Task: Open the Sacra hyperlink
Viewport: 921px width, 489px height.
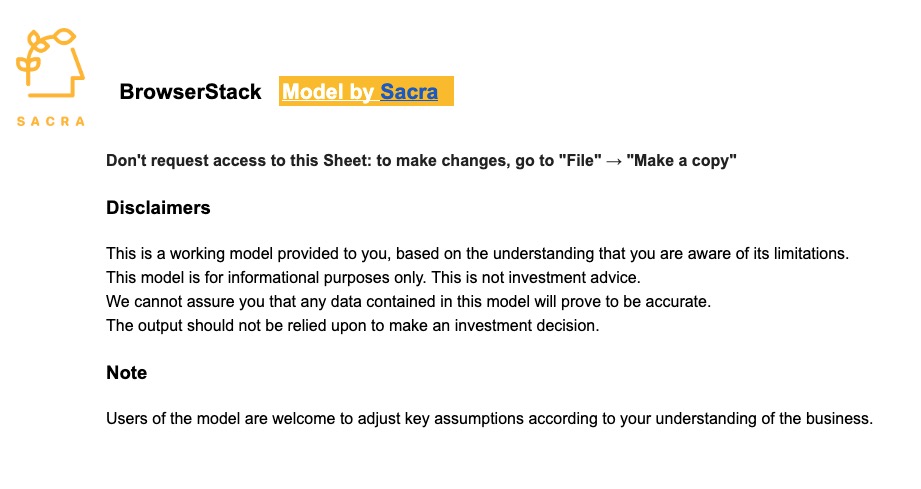Action: tap(409, 92)
